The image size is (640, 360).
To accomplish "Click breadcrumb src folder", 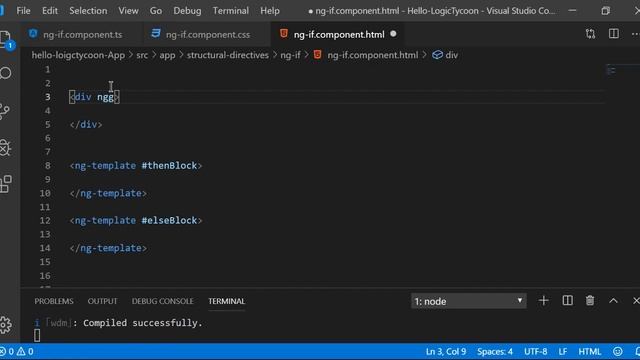I will coord(142,55).
